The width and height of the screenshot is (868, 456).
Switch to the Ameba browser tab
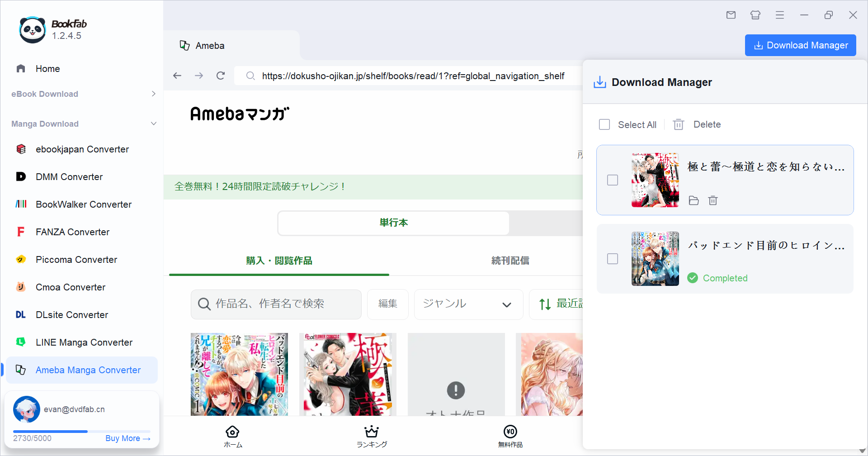point(231,45)
